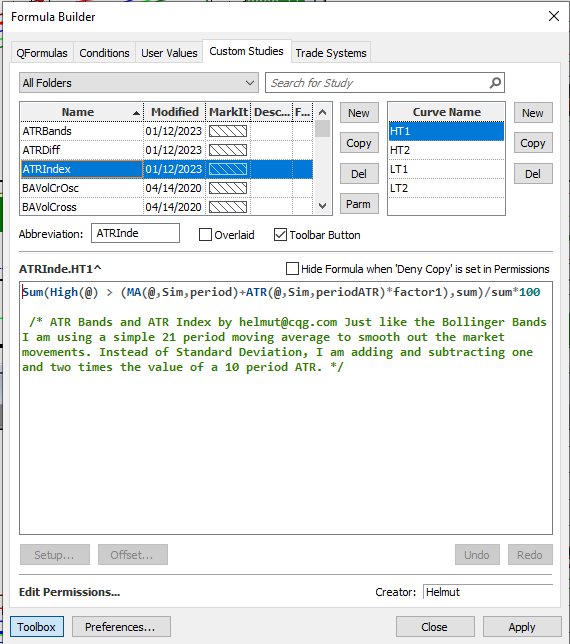Select the HT1 curve

[446, 131]
